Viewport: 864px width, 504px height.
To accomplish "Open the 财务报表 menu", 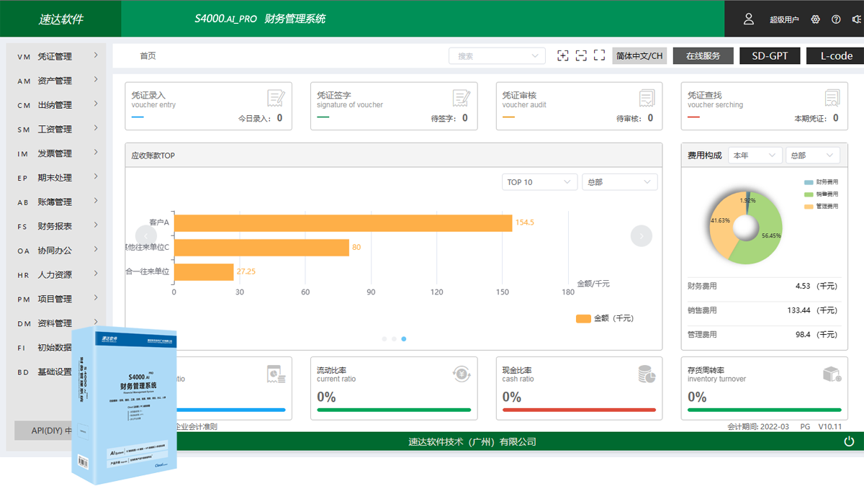I will (56, 226).
